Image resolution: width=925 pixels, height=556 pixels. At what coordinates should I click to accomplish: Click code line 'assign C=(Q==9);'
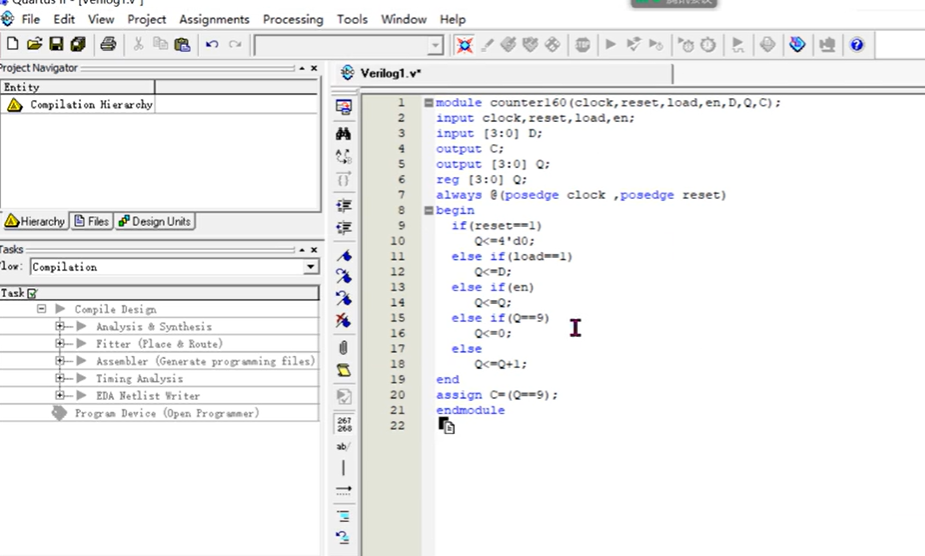click(x=497, y=394)
